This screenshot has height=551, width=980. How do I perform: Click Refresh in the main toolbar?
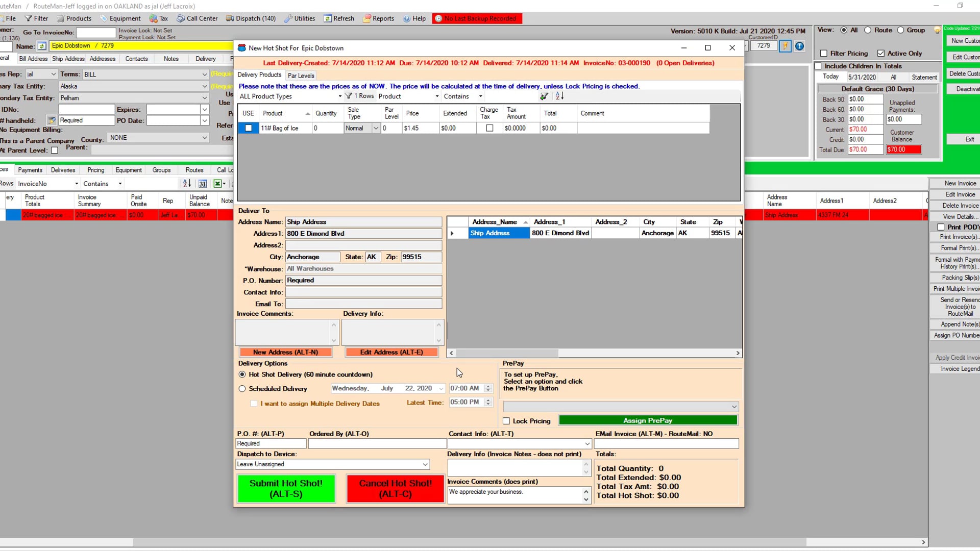click(x=339, y=18)
